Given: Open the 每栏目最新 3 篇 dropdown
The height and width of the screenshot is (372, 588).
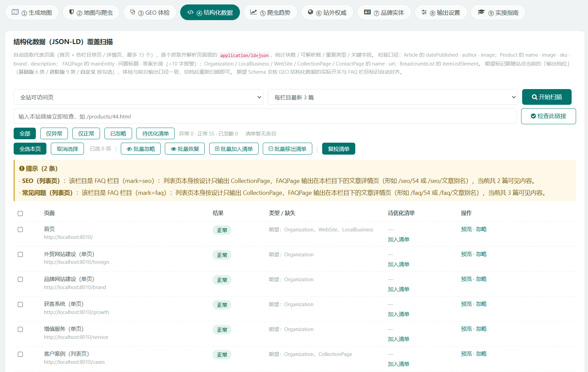Looking at the screenshot, I should [393, 97].
